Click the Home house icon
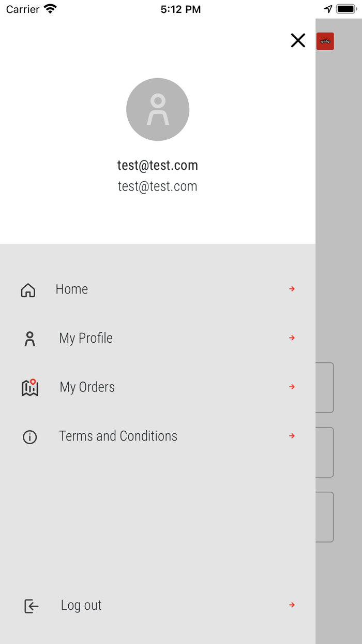This screenshot has height=644, width=362. [28, 290]
